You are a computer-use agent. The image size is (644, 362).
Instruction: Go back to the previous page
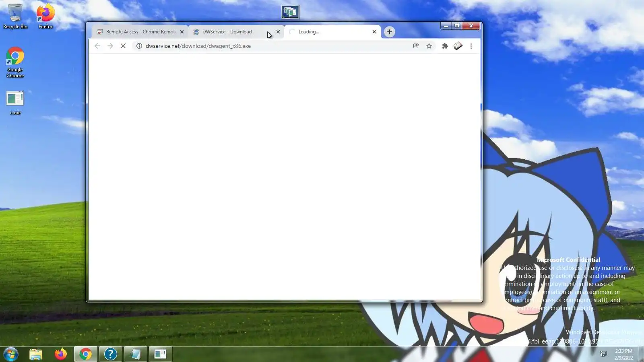tap(97, 46)
